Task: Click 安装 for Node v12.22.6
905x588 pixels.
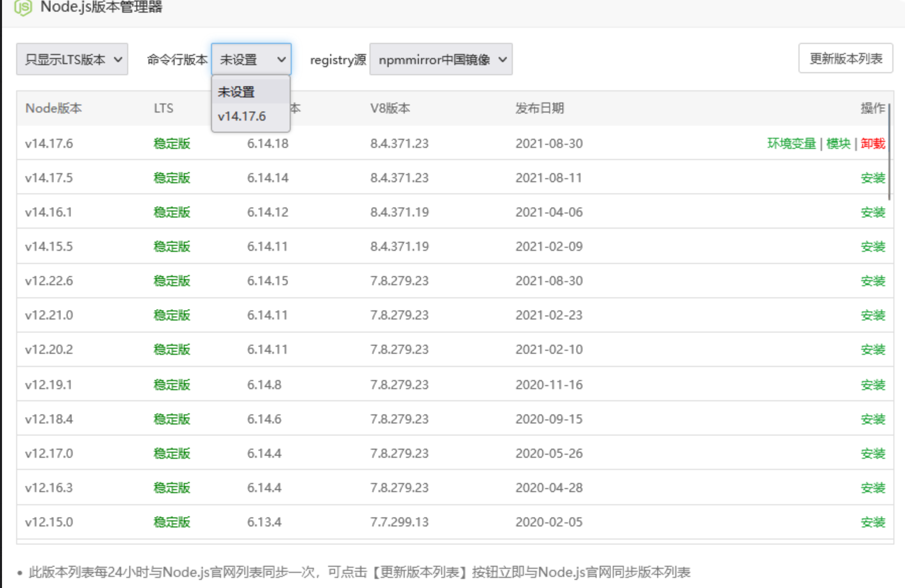Action: coord(873,281)
